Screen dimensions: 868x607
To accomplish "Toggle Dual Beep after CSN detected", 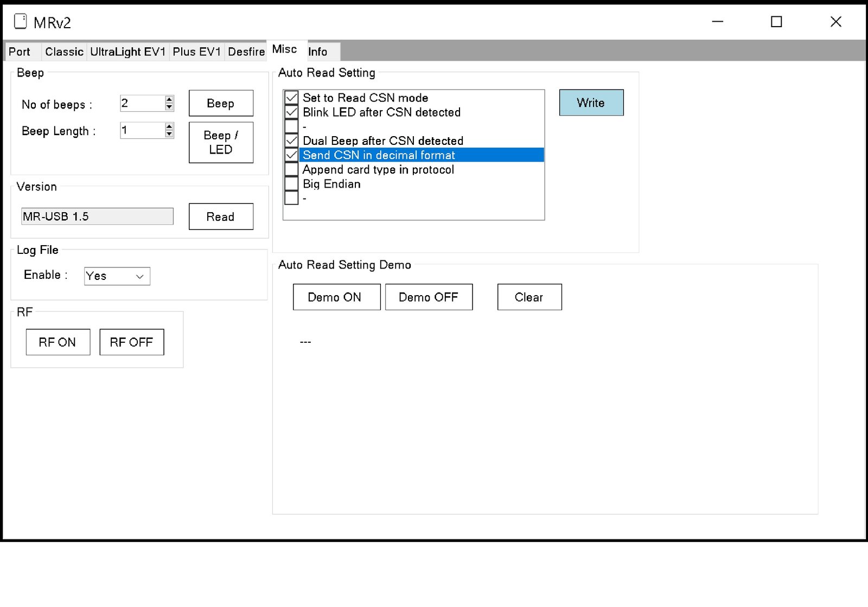I will coord(291,140).
